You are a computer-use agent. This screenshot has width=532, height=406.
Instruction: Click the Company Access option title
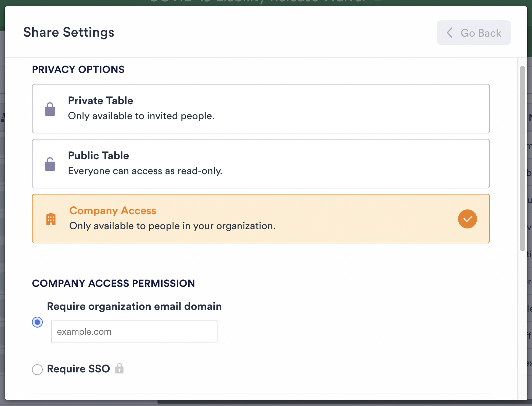113,210
